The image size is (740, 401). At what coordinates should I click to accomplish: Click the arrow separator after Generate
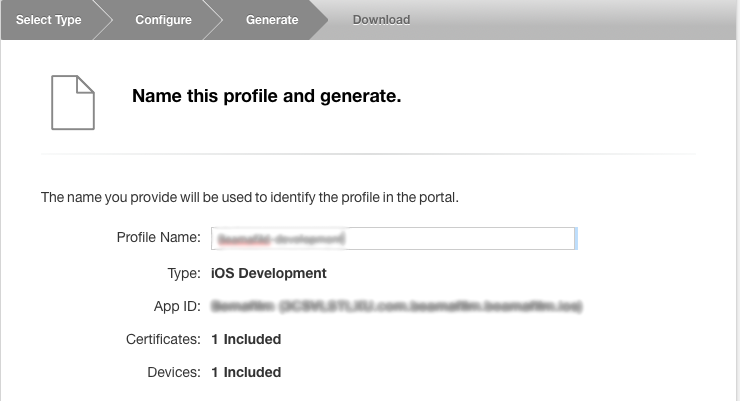point(318,20)
